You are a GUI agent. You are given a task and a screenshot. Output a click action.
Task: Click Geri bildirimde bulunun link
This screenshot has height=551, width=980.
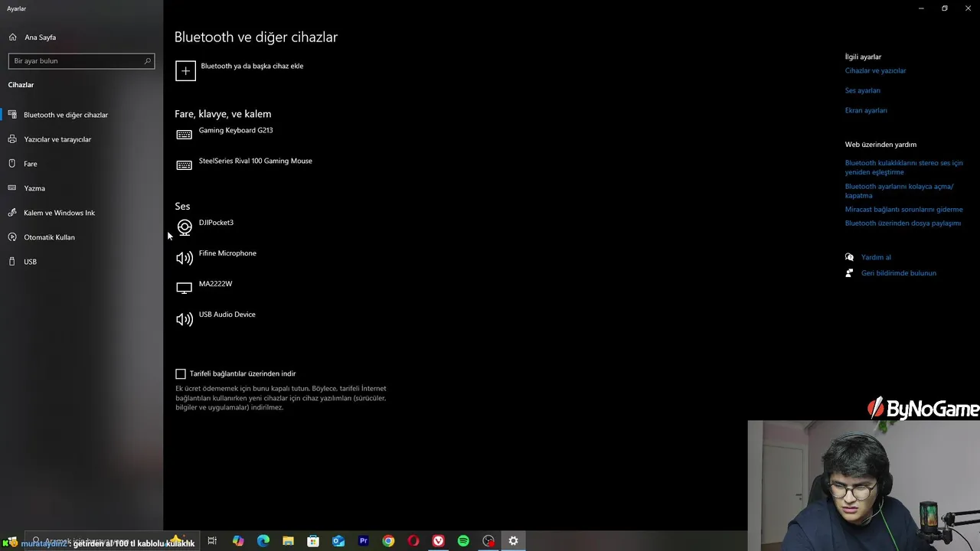[899, 272]
